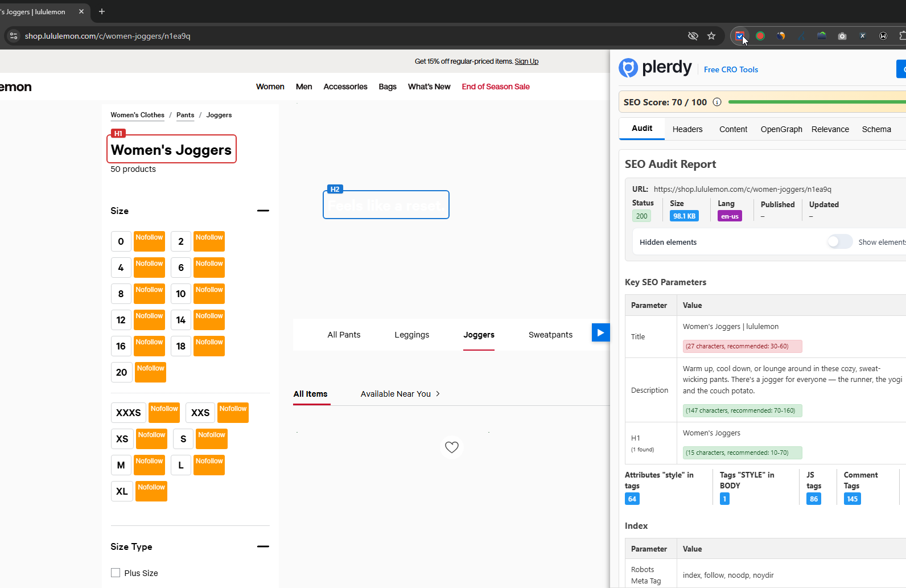Open a new browser tab with the plus button
This screenshot has width=906, height=588.
[102, 11]
